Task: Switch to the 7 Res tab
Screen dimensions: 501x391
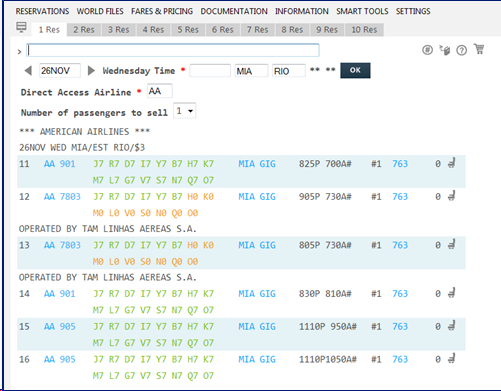Action: [x=257, y=30]
